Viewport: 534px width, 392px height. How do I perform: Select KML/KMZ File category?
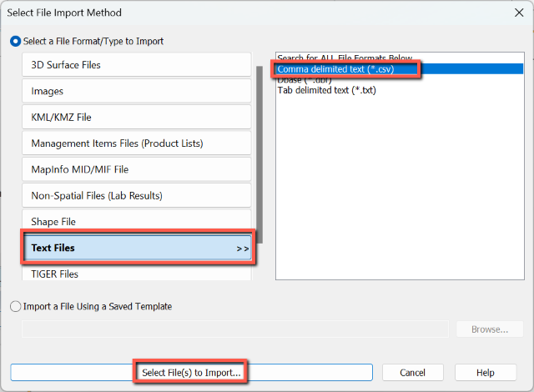click(x=137, y=117)
